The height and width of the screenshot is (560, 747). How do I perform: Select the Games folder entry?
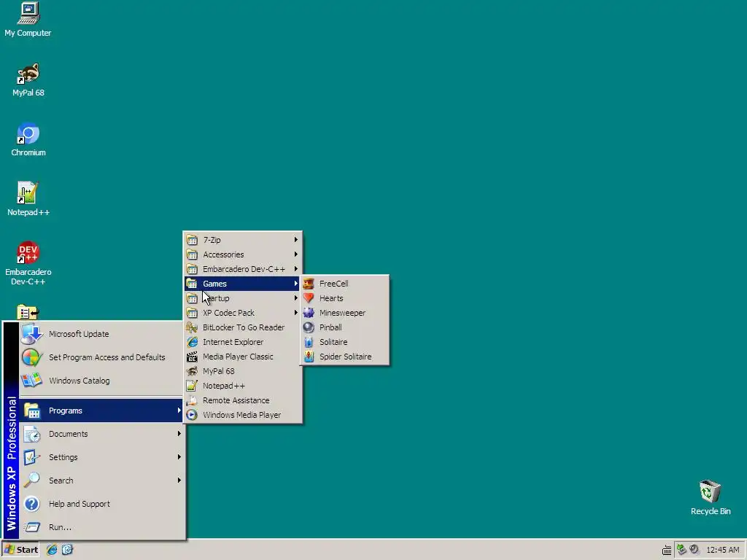pos(242,284)
